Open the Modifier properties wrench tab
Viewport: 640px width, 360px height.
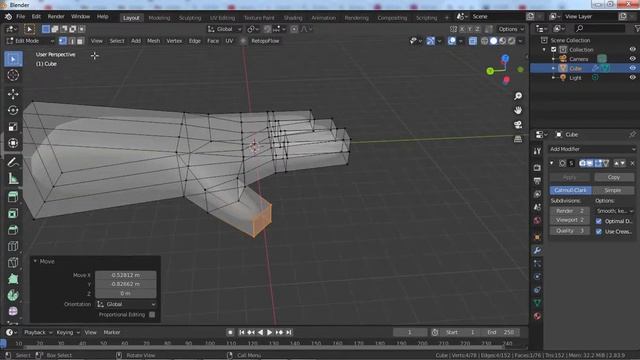tap(537, 250)
